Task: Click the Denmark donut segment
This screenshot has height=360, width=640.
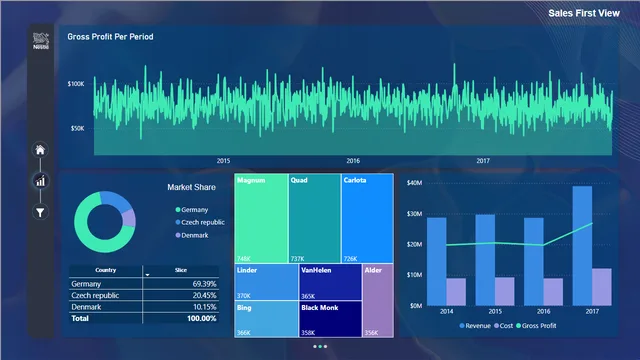Action: coord(130,218)
